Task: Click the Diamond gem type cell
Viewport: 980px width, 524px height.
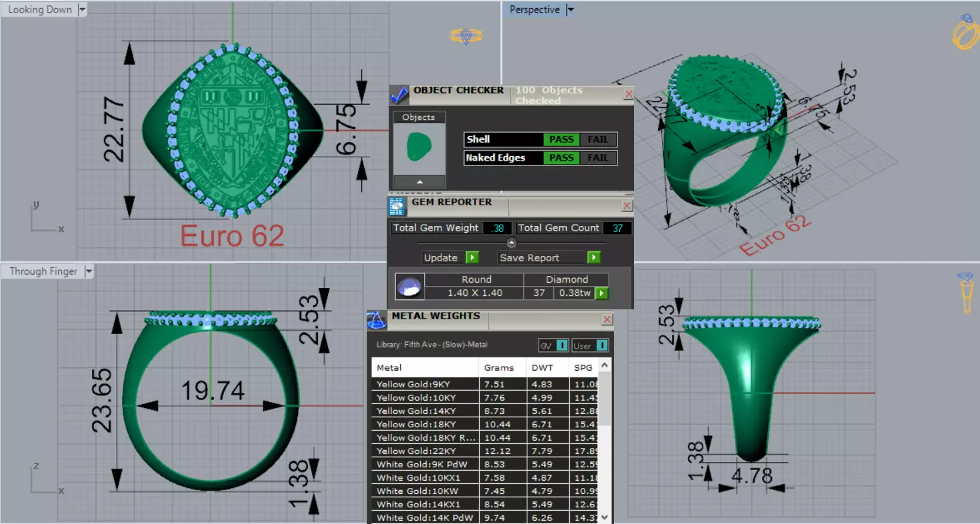Action: coord(567,279)
